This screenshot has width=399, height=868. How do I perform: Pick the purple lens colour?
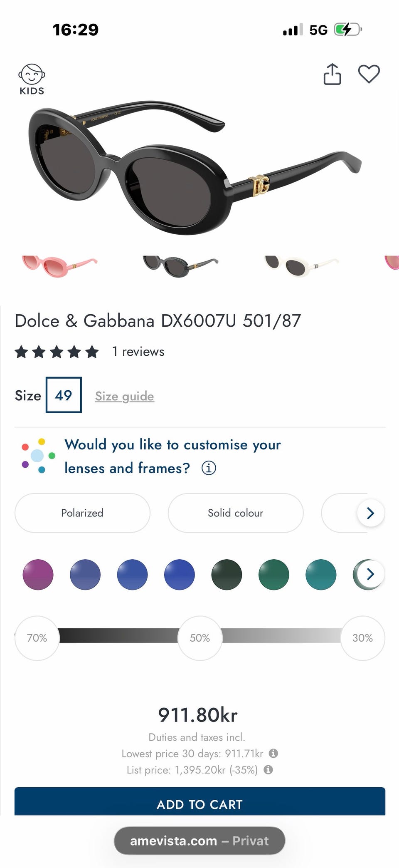(38, 575)
